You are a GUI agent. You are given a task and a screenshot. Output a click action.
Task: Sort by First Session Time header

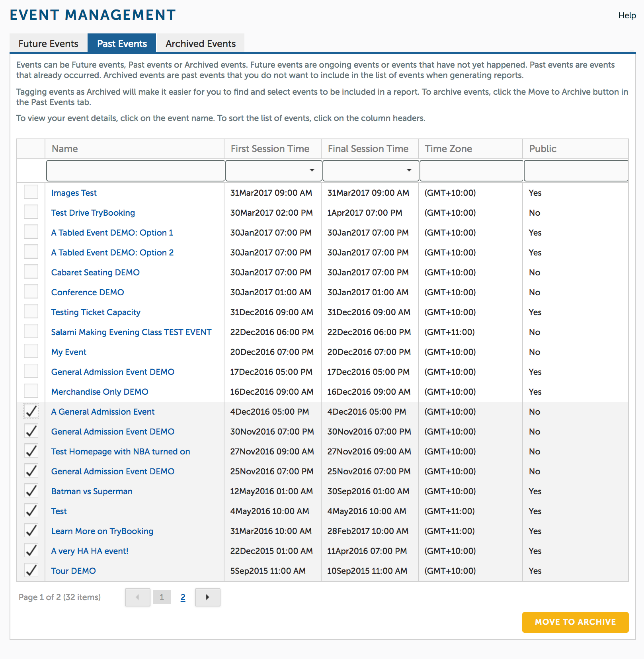click(x=273, y=149)
